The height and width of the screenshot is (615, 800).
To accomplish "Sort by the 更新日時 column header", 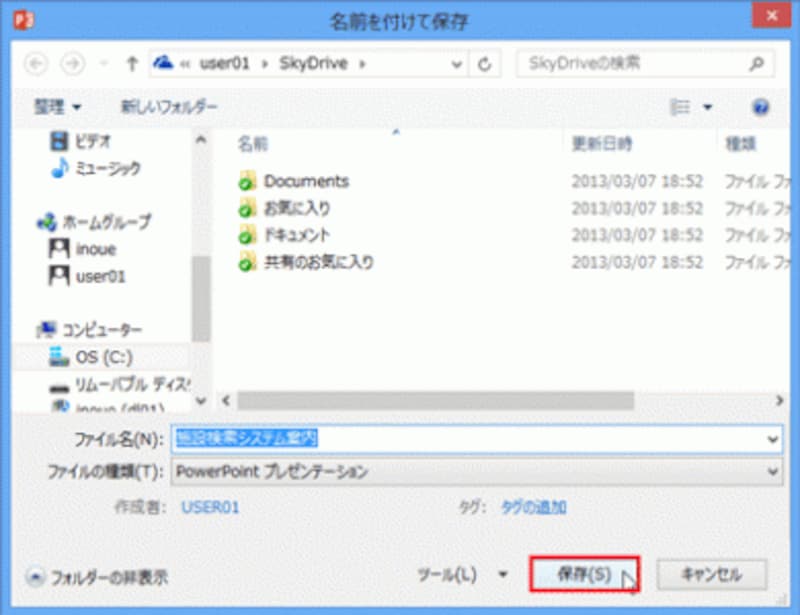I will click(x=602, y=144).
